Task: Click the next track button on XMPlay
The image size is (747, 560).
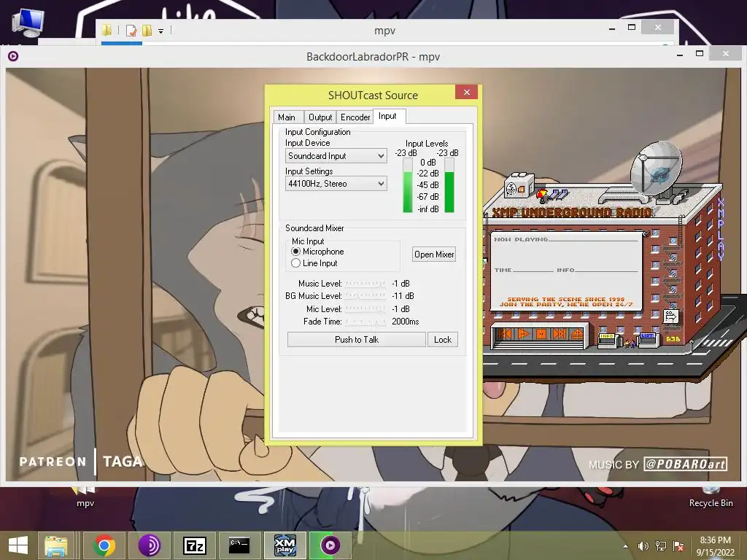Action: pyautogui.click(x=560, y=334)
